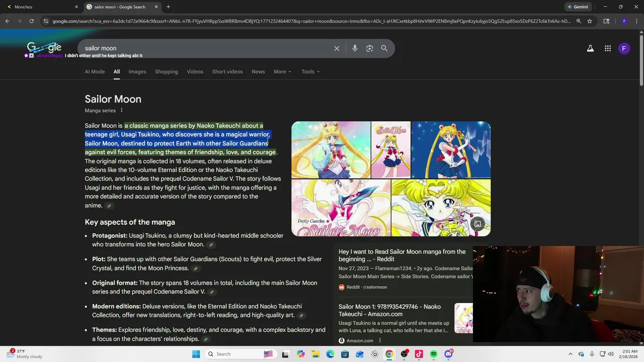Open the Gemini button in Chrome
The width and height of the screenshot is (644, 362).
[578, 7]
